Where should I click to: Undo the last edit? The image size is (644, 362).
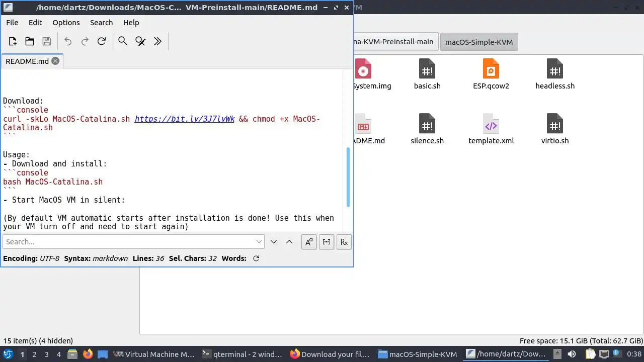(x=68, y=41)
